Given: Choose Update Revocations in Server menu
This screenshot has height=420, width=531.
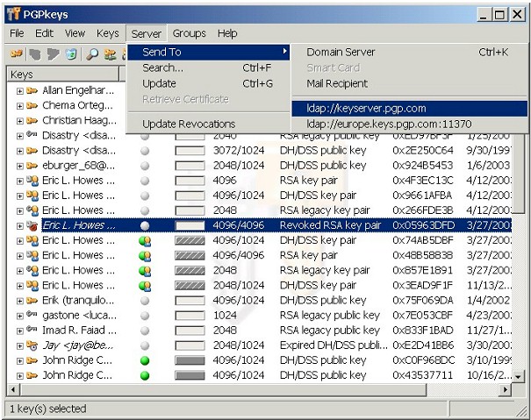Looking at the screenshot, I should (x=209, y=124).
